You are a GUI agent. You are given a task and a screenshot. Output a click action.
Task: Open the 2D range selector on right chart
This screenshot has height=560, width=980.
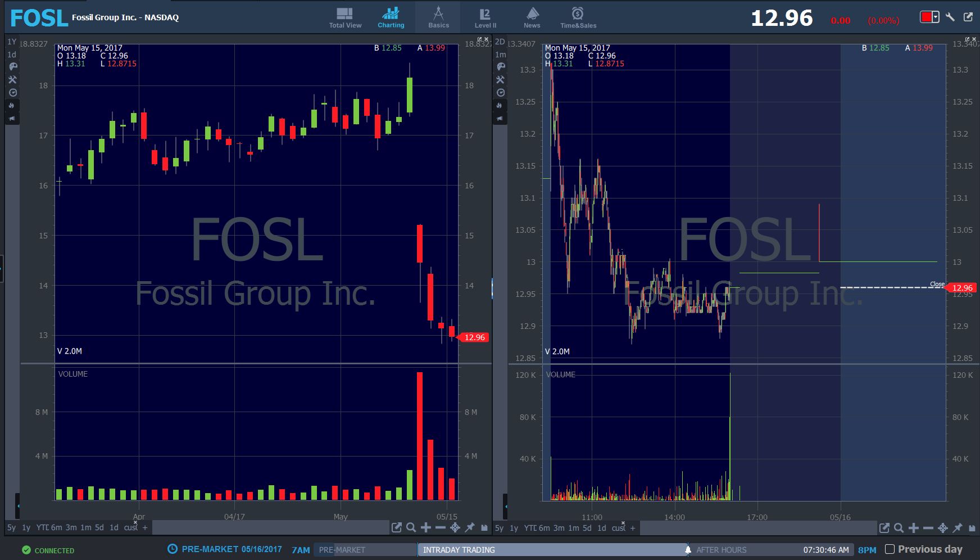(500, 42)
